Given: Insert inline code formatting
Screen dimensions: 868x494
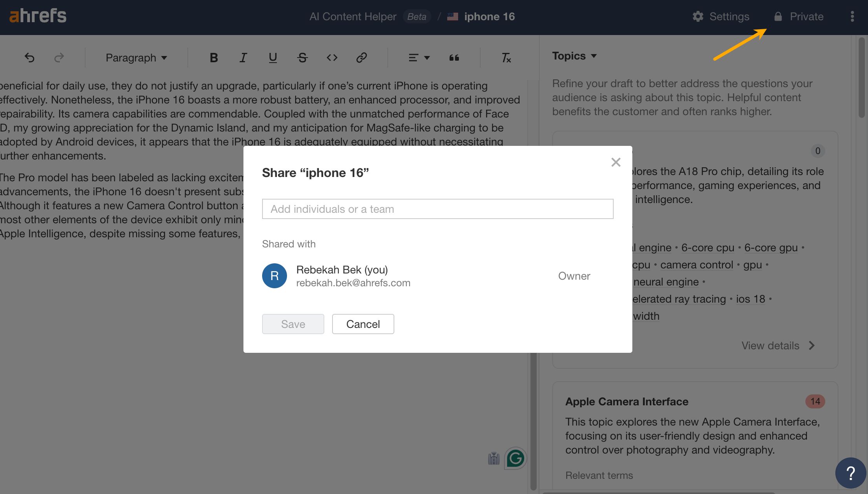Looking at the screenshot, I should click(x=332, y=58).
